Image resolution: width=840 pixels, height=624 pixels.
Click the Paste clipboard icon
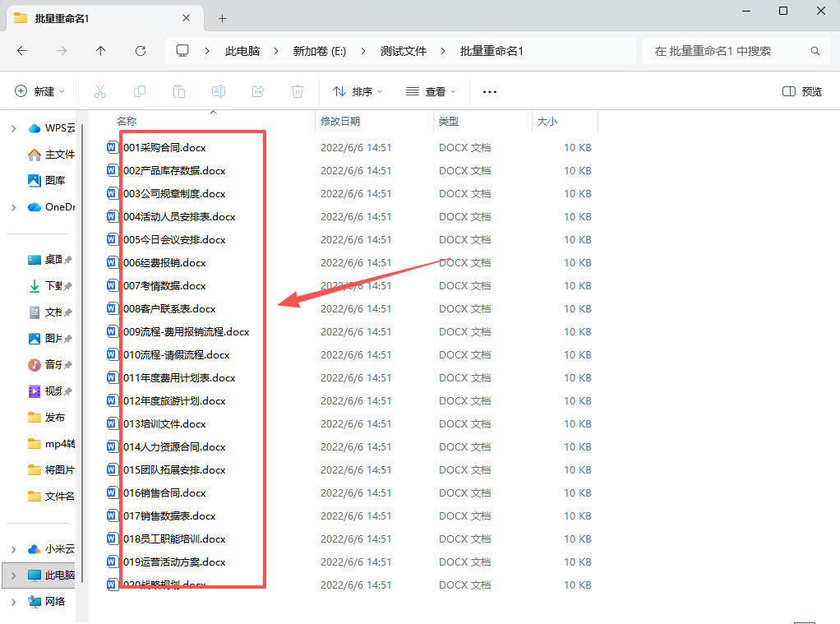179,92
